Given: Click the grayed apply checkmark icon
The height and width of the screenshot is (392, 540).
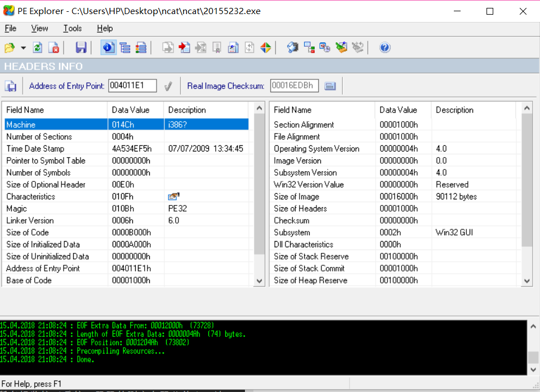Looking at the screenshot, I should pyautogui.click(x=168, y=86).
